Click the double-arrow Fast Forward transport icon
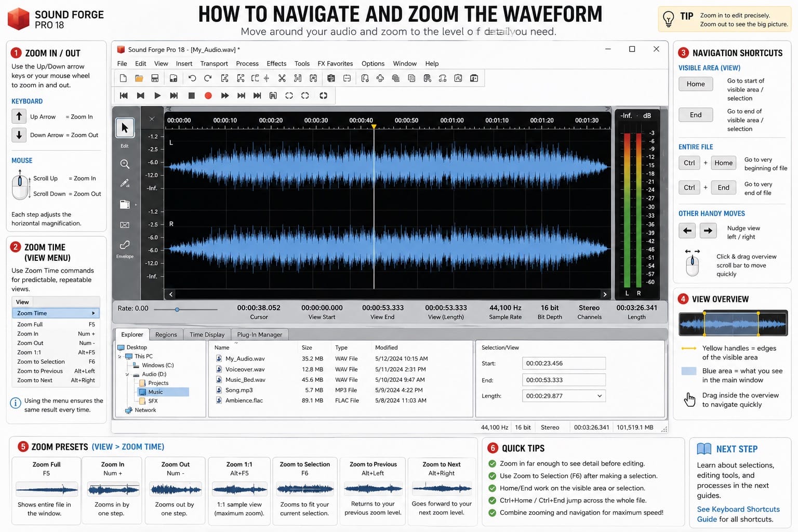 pyautogui.click(x=225, y=96)
